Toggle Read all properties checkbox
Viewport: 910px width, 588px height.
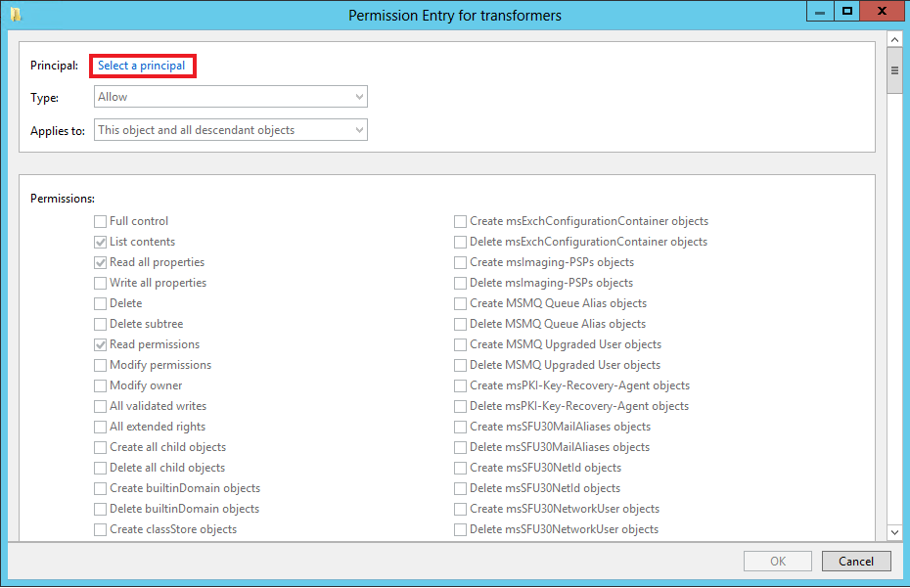[x=101, y=263]
